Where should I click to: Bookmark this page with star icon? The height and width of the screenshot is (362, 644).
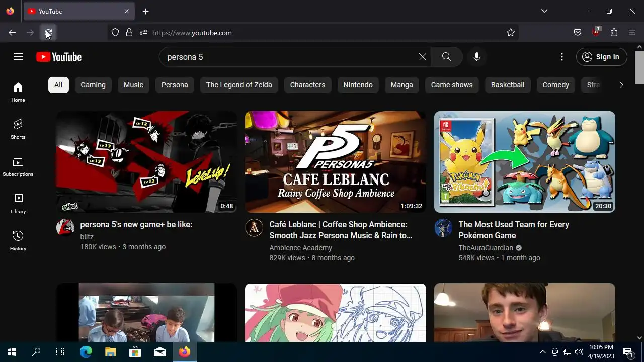point(511,33)
